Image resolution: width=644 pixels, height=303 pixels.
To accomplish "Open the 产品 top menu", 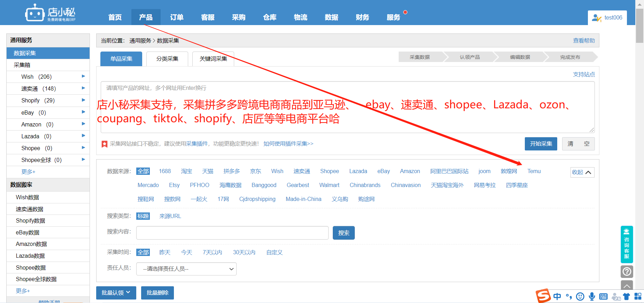I will (146, 17).
